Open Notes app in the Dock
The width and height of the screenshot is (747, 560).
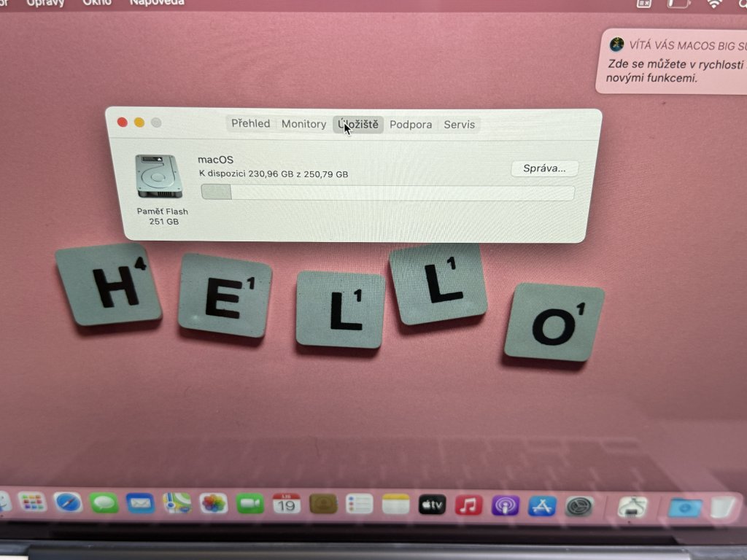pos(396,505)
